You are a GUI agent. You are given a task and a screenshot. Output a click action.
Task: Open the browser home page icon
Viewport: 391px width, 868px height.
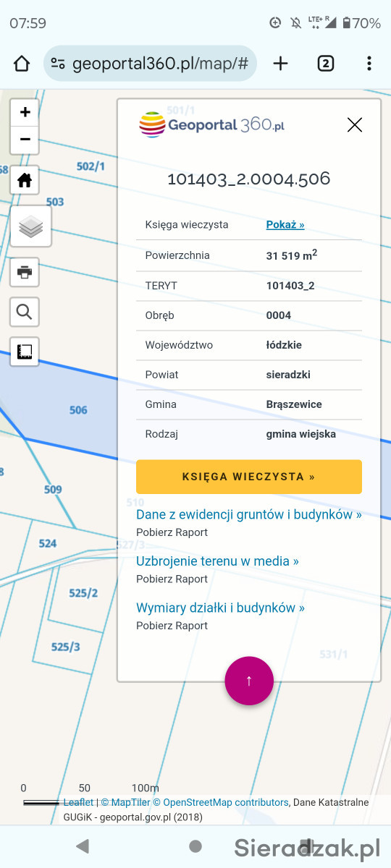(22, 64)
